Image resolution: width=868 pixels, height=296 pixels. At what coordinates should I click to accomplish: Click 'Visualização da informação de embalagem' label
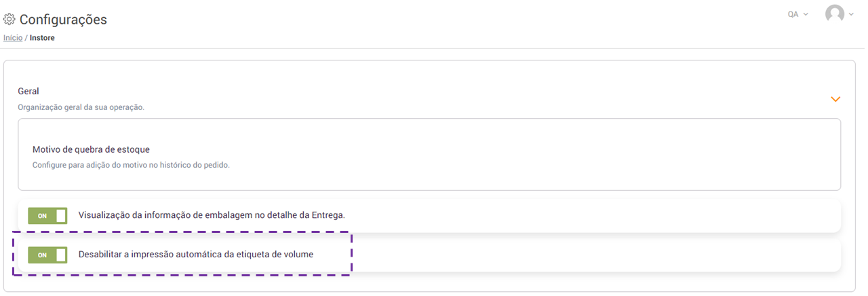click(x=212, y=215)
